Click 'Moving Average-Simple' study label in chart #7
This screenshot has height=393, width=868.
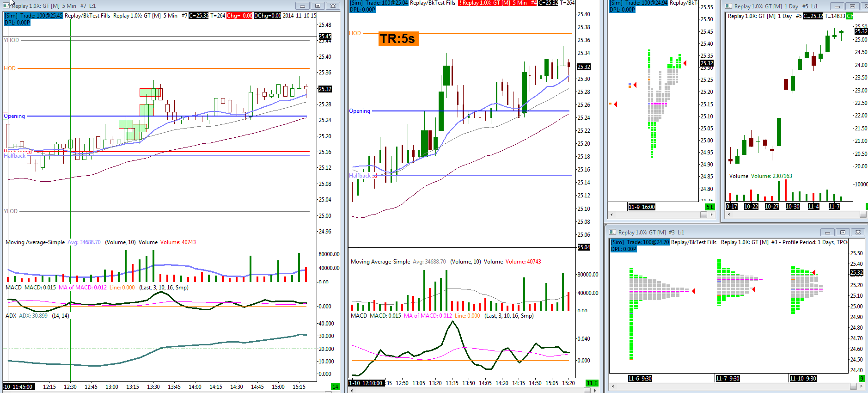pos(35,242)
